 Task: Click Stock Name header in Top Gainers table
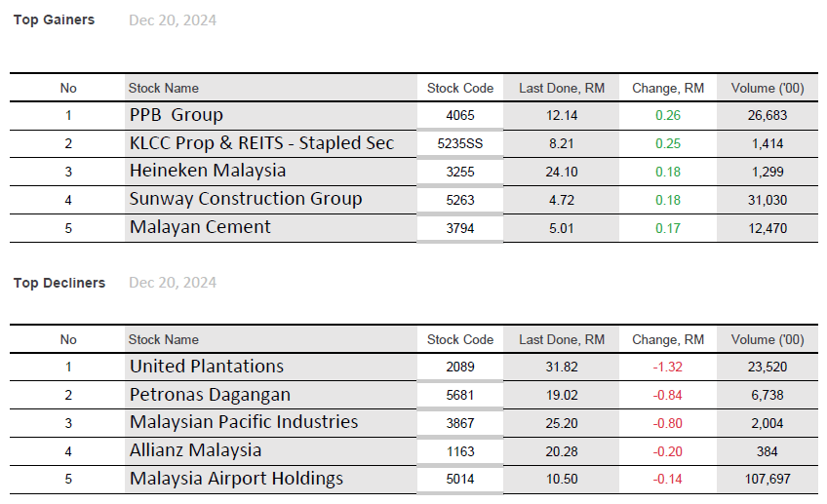[164, 88]
